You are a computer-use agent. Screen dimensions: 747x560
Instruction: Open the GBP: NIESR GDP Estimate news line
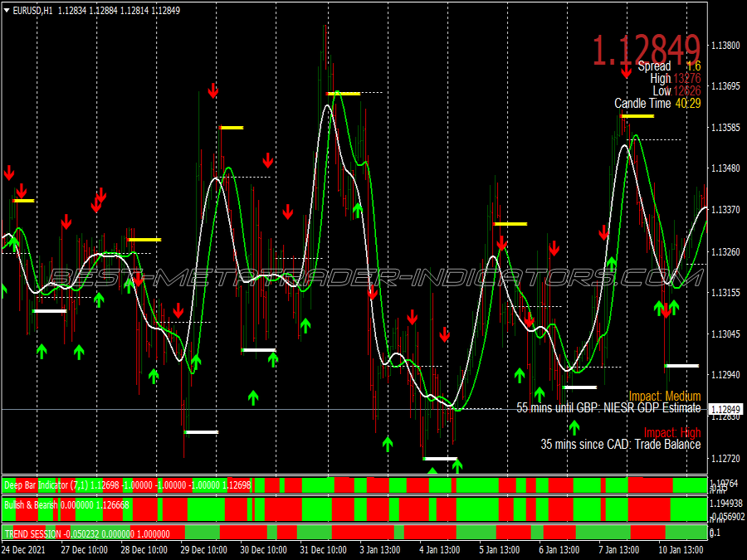608,408
